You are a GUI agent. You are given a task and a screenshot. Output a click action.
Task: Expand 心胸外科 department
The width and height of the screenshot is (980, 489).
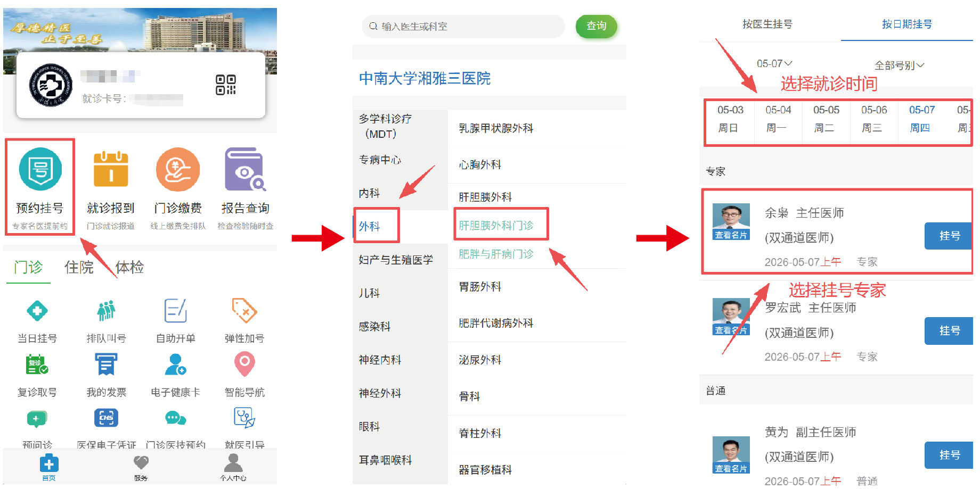tap(537, 165)
